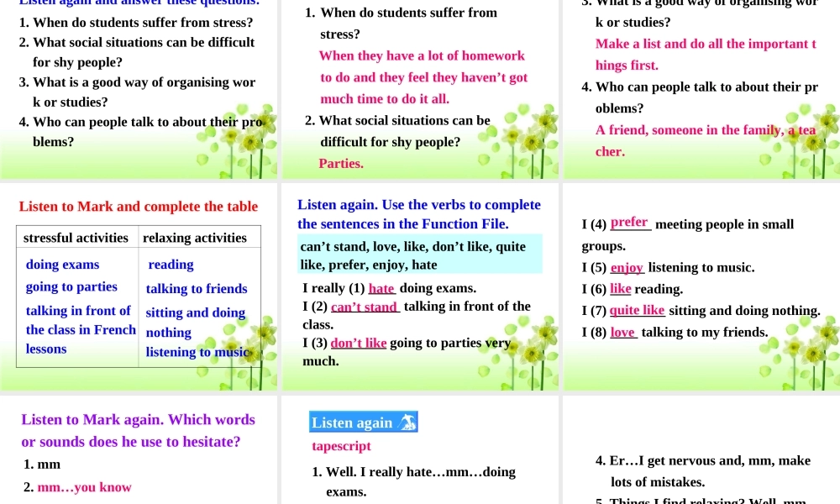840x504 pixels.
Task: Select heading 'Listen to Mark and complete the table'
Action: tap(139, 207)
